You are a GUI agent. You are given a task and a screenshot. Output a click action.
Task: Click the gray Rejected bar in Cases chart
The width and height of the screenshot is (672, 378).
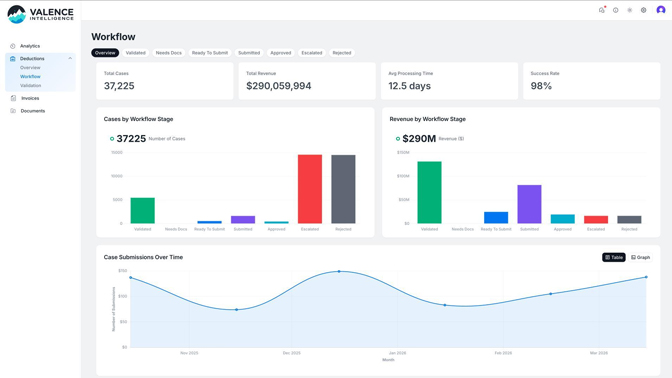pyautogui.click(x=343, y=189)
